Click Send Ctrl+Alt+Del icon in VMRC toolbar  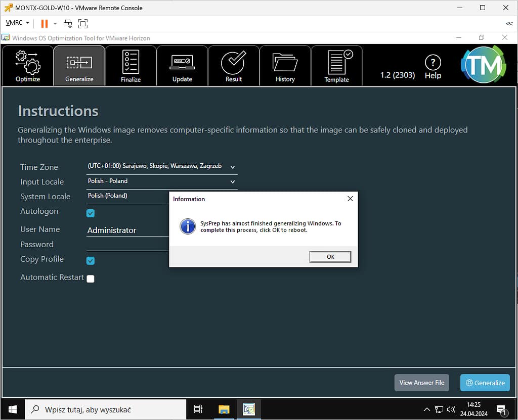[x=68, y=23]
